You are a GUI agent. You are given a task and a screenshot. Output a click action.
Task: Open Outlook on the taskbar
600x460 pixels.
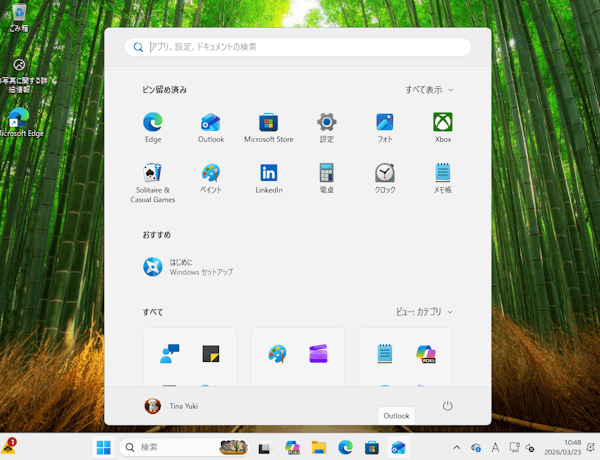point(398,447)
